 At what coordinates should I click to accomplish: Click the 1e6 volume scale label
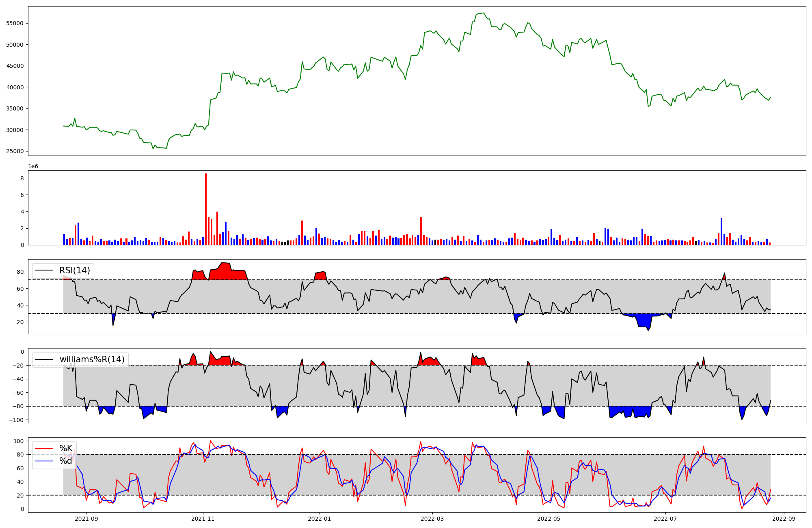point(33,167)
